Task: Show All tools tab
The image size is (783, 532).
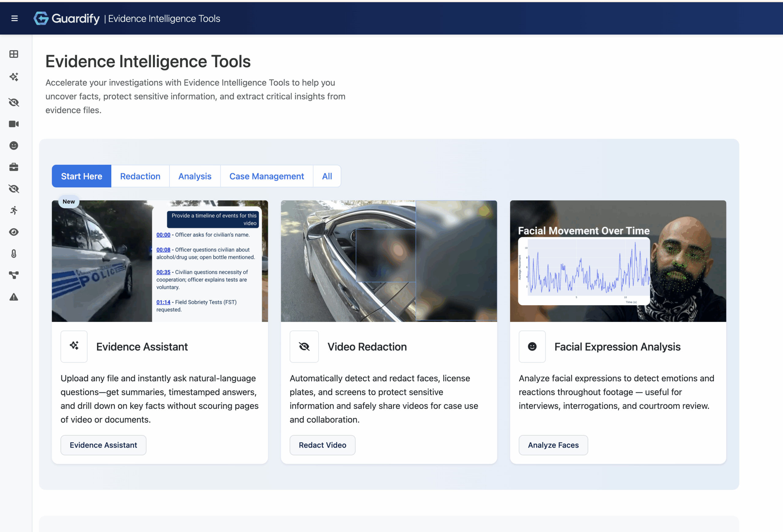Action: coord(327,176)
